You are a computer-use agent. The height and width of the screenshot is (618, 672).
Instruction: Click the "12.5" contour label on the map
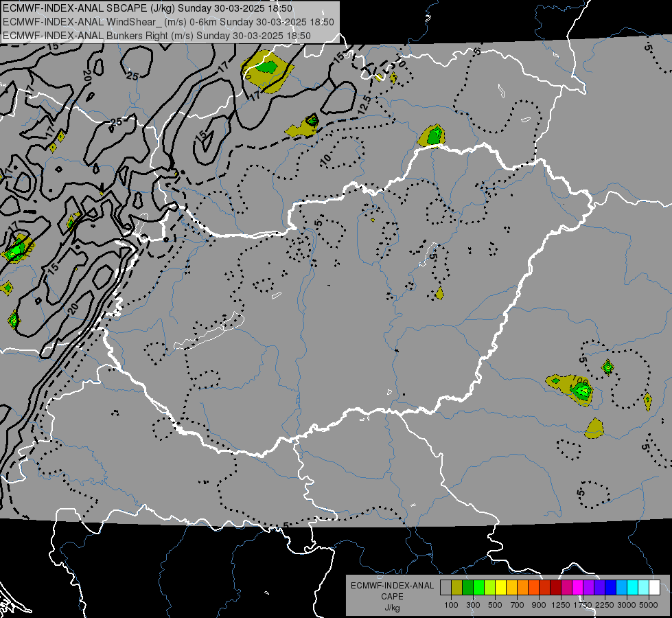(x=364, y=105)
